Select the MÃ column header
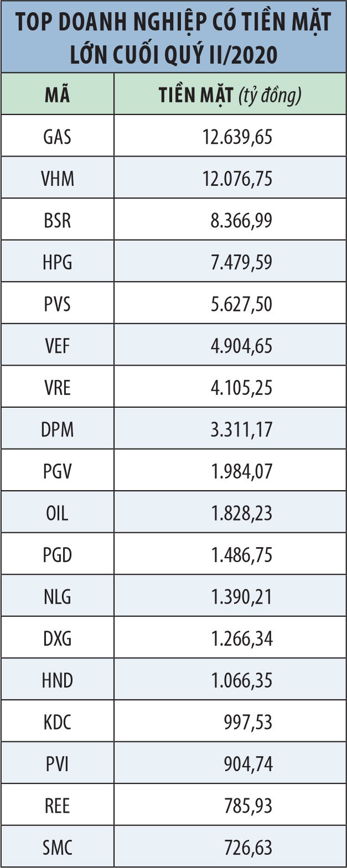 tap(58, 95)
